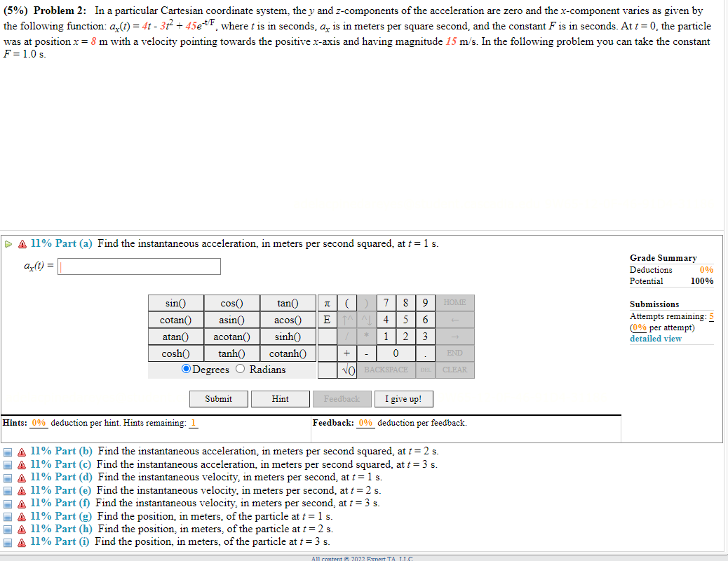
Task: Collapse Part (a) using the green arrow
Action: (8, 243)
